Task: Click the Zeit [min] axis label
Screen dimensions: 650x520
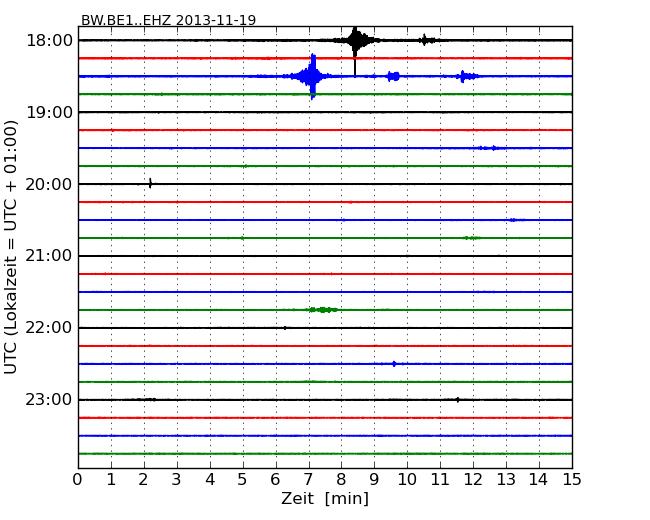Action: pos(325,499)
